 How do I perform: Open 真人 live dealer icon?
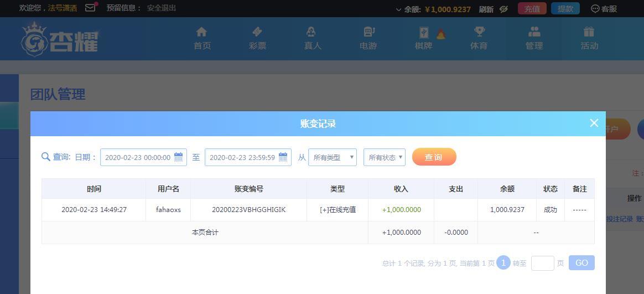[x=311, y=32]
